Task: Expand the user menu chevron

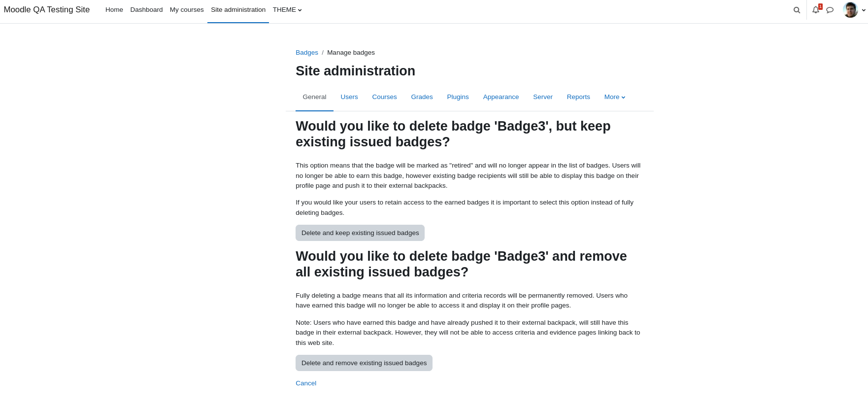Action: (x=864, y=10)
